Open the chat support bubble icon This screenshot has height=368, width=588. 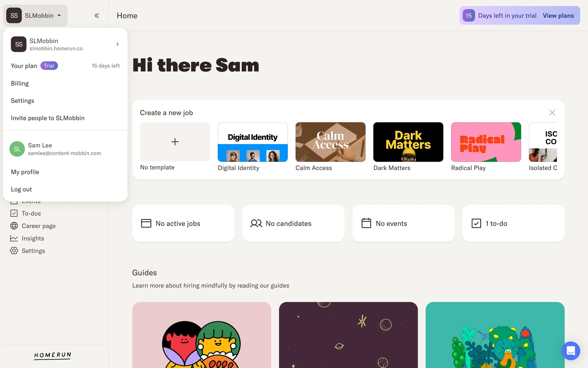571,351
